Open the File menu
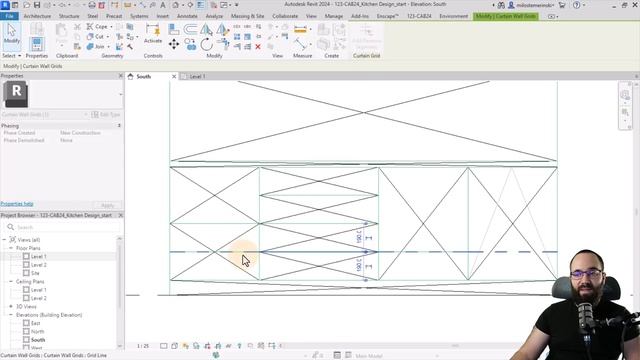Screen dimensions: 640x360 (9, 16)
